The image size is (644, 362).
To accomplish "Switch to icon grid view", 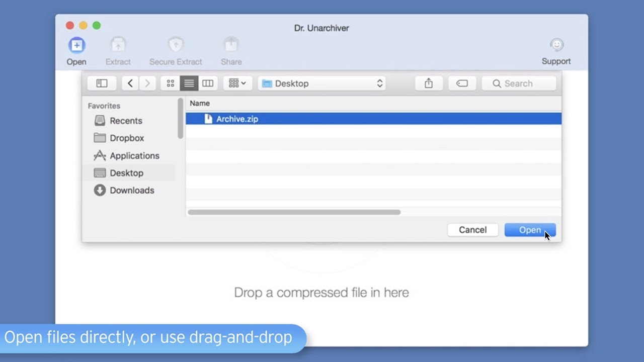I will point(171,83).
